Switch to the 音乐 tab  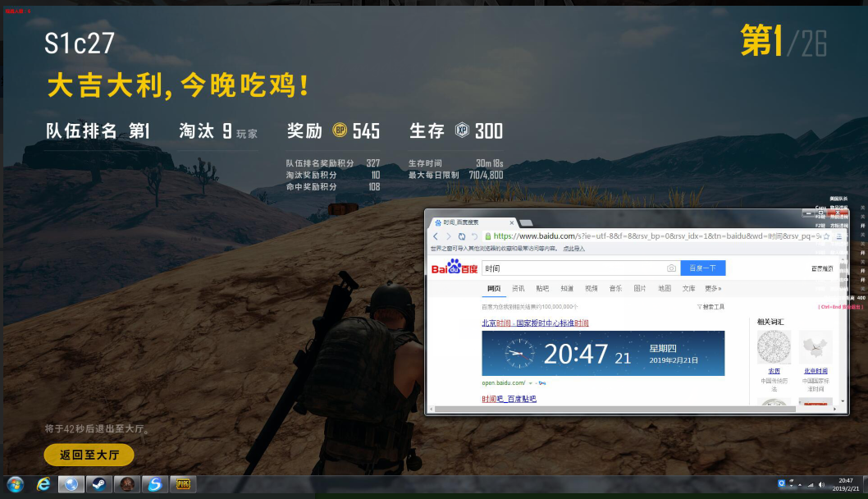(x=615, y=289)
